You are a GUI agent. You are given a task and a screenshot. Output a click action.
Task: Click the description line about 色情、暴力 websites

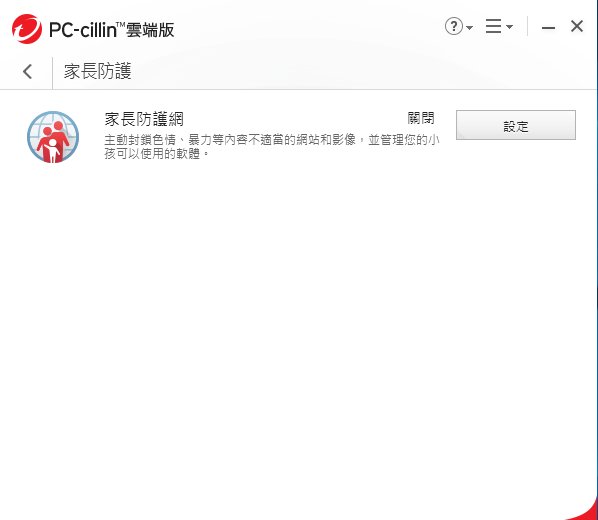click(x=272, y=140)
